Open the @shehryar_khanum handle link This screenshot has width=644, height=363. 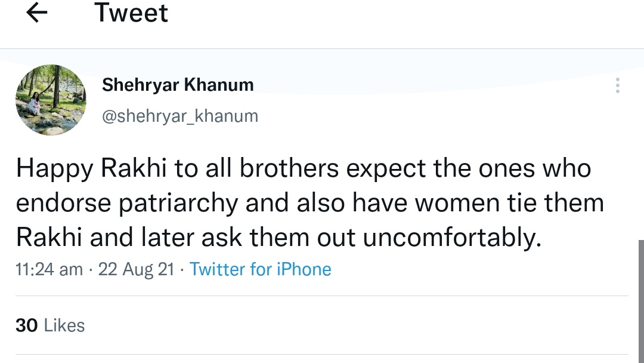(180, 116)
